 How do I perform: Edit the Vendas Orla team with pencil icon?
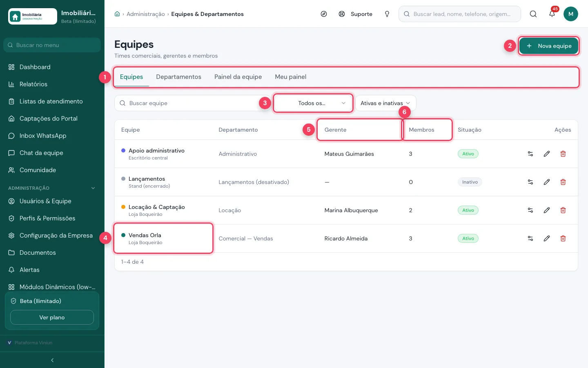click(547, 238)
